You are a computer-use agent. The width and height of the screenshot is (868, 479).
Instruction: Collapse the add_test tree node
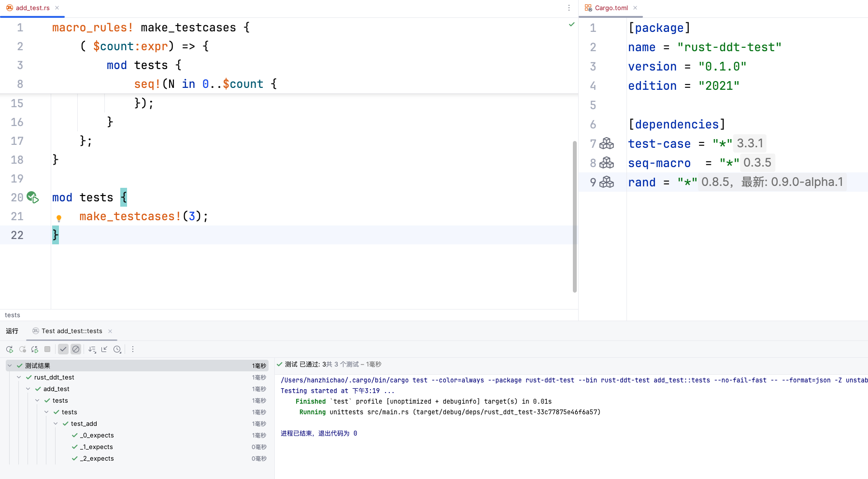pos(28,389)
